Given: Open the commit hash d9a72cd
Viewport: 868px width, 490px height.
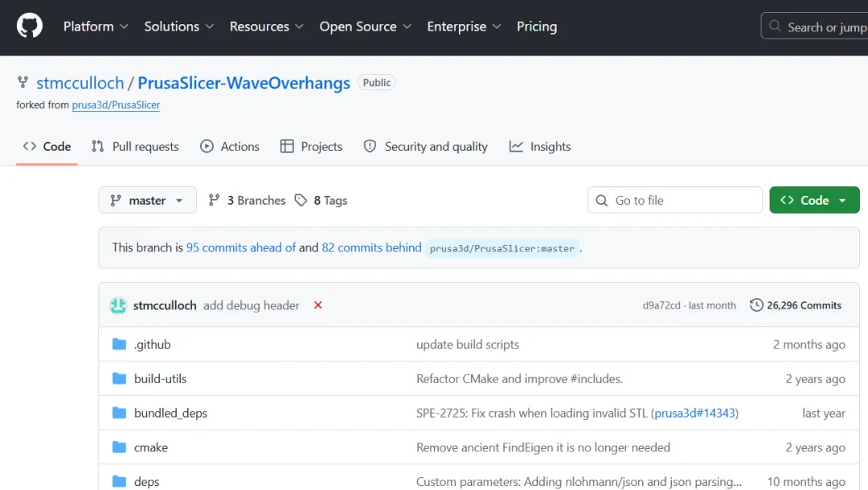Looking at the screenshot, I should (661, 306).
